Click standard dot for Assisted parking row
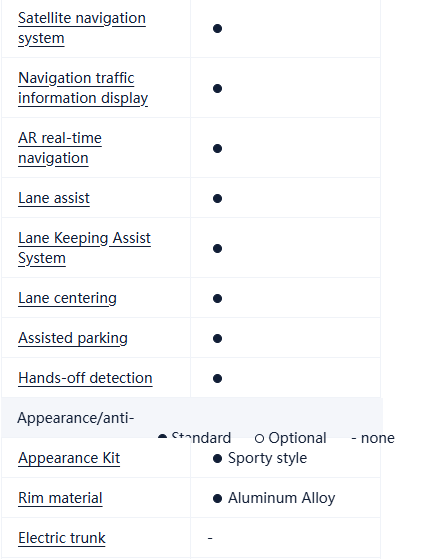The image size is (430, 559). click(x=217, y=338)
